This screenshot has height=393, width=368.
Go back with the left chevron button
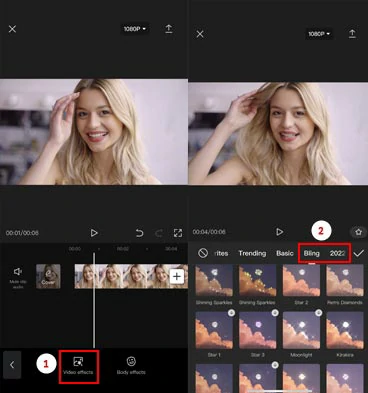click(12, 365)
